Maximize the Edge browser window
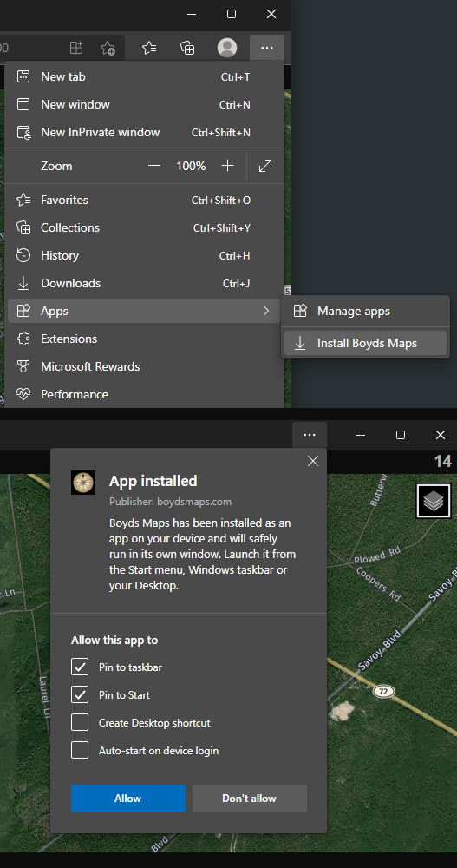The image size is (457, 868). click(232, 15)
